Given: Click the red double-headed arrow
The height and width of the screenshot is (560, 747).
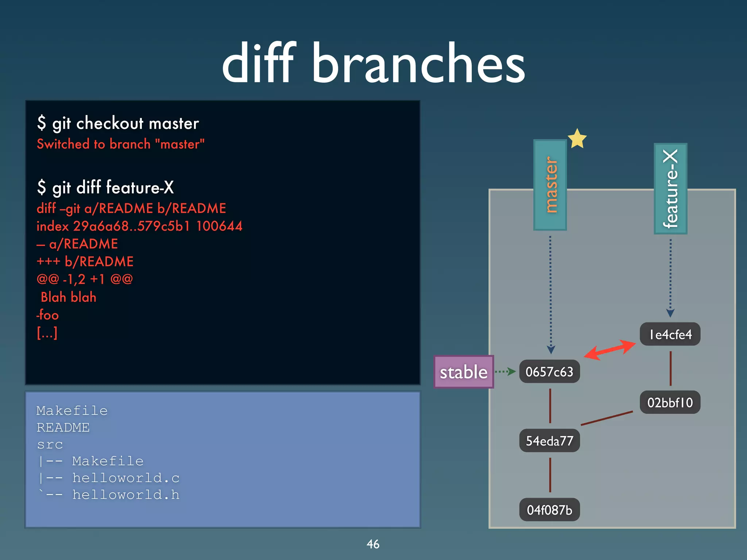Looking at the screenshot, I should click(x=609, y=350).
